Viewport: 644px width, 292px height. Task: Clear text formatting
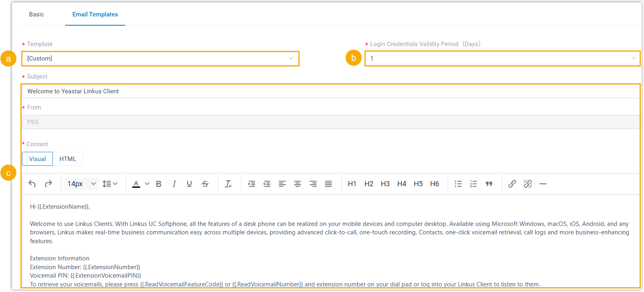228,184
